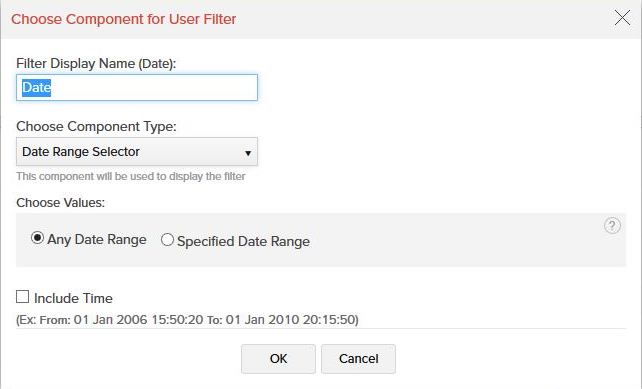Click the Choose Values heading
The image size is (642, 389).
pyautogui.click(x=61, y=203)
